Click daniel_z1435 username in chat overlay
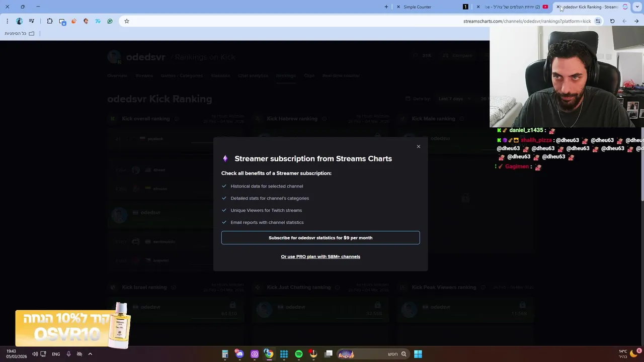 (x=526, y=130)
